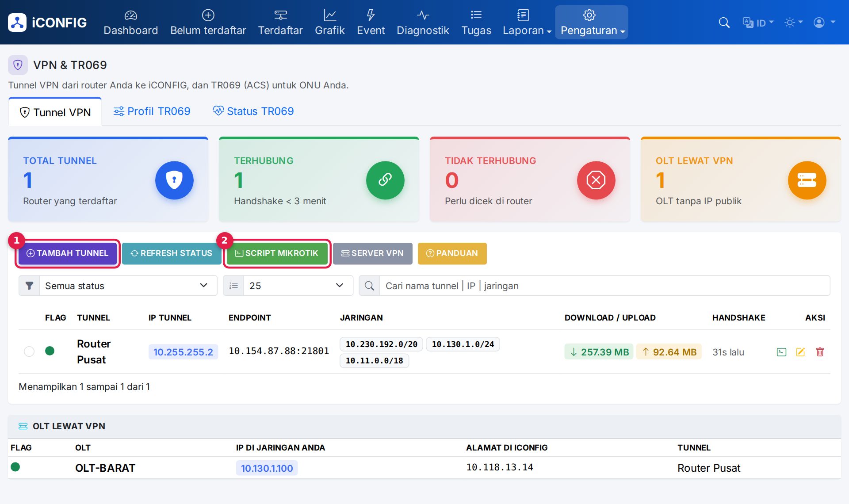Click IP tunnel 10.255.255.2

[x=183, y=352]
